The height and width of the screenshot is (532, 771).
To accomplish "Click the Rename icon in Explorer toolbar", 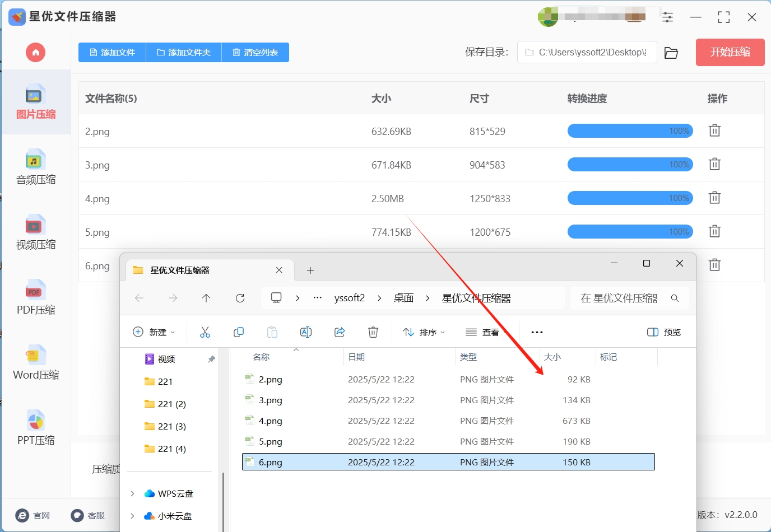I will pyautogui.click(x=306, y=332).
